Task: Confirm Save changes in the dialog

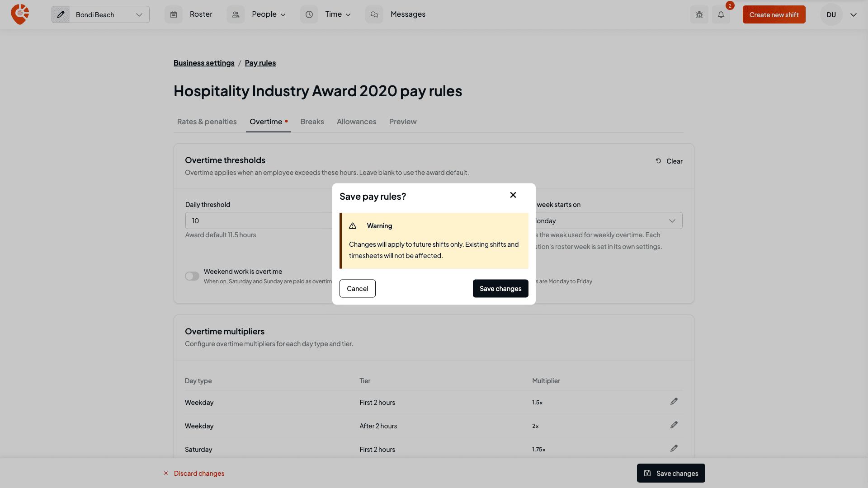Action: [x=500, y=288]
